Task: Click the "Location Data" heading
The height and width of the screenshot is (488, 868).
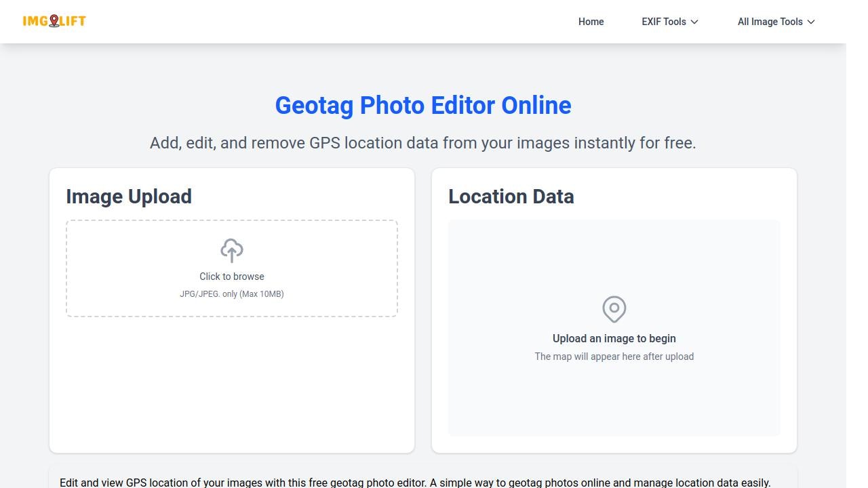Action: [511, 197]
